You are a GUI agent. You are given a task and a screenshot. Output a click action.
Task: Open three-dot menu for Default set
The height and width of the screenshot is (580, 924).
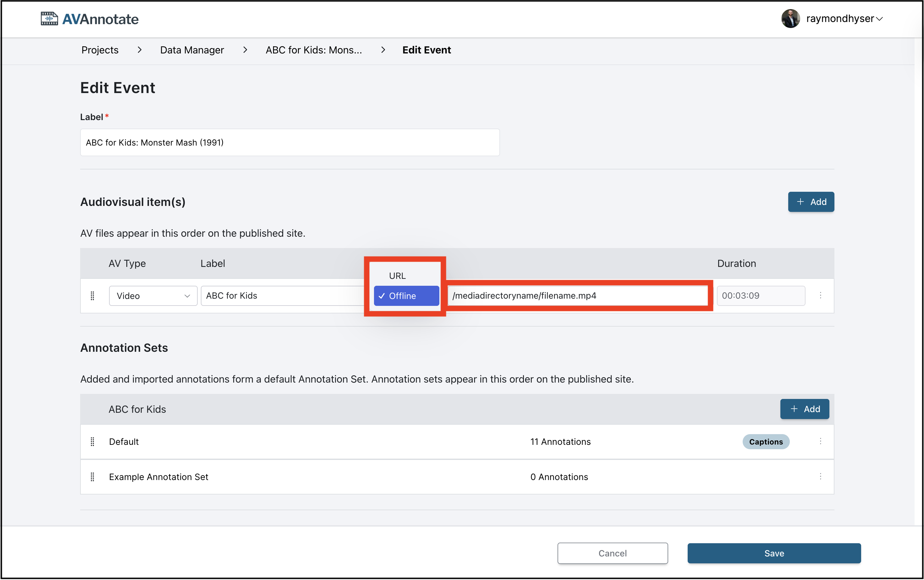point(821,441)
